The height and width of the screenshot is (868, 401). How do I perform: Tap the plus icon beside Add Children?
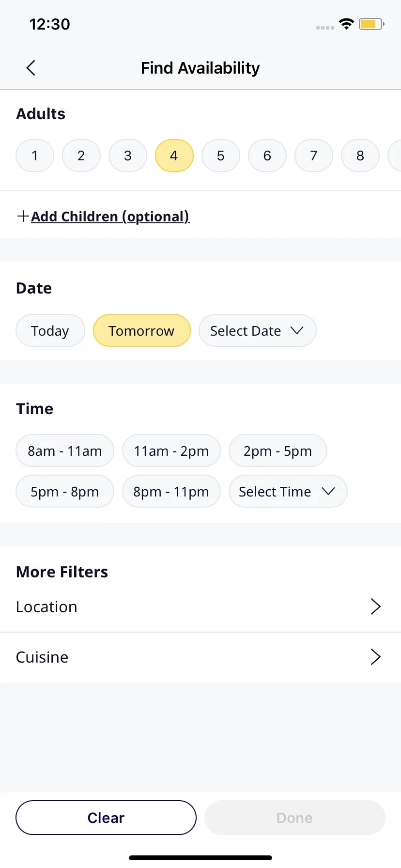pyautogui.click(x=23, y=216)
